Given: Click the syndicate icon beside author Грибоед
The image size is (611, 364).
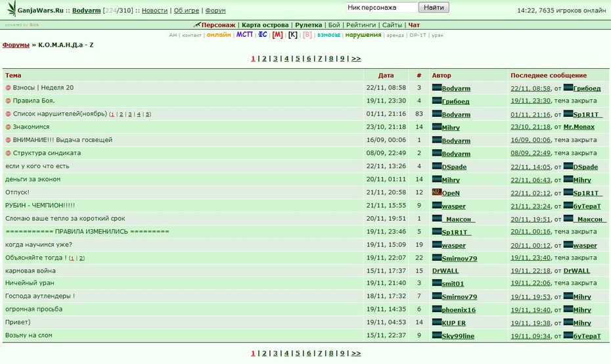Looking at the screenshot, I should click(436, 101).
